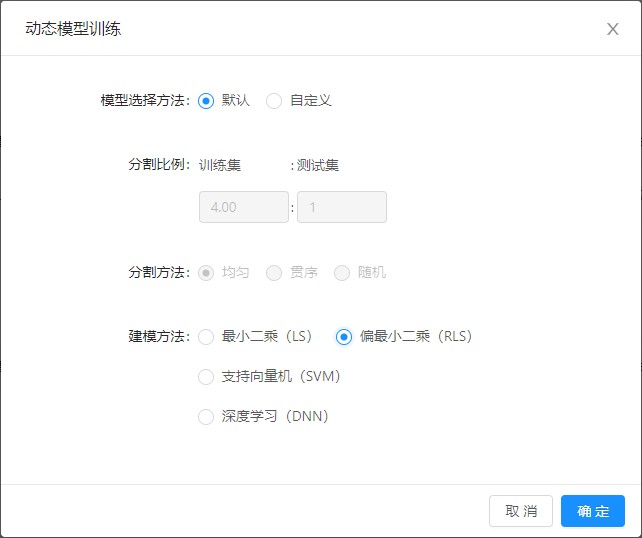Select 最小二乘 (LS) modeling method

click(x=207, y=337)
